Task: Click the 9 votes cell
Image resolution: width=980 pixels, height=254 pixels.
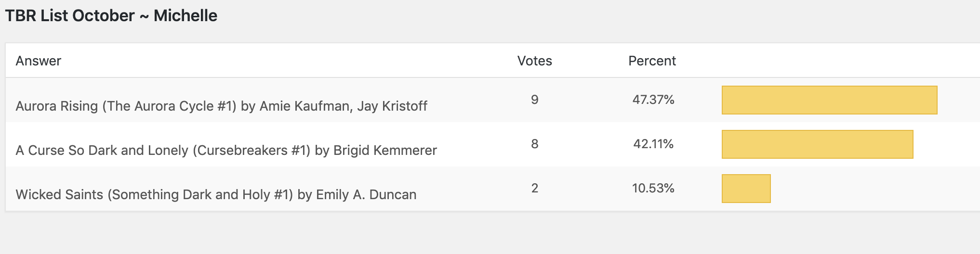Action: 535,100
